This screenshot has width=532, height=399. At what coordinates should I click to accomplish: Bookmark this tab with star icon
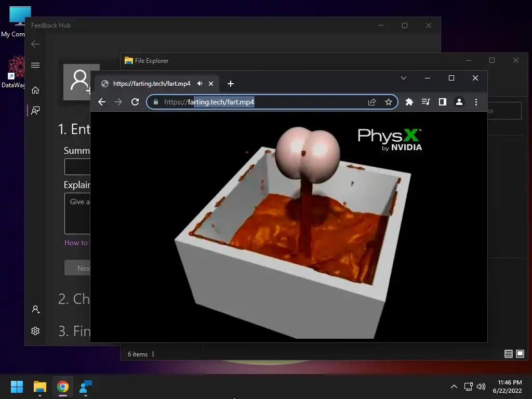click(x=389, y=102)
